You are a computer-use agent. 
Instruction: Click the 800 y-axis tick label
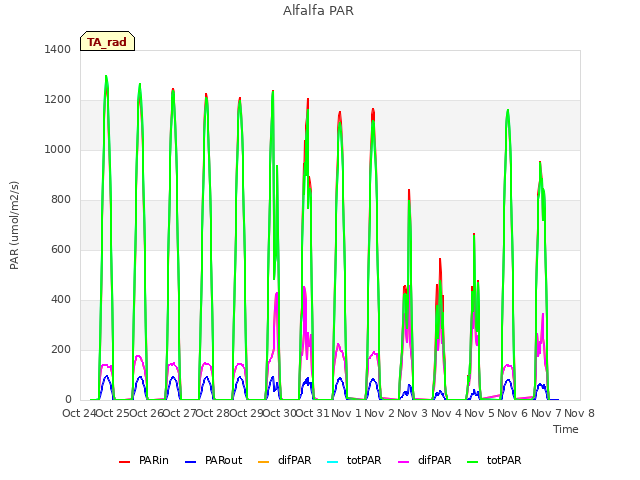(x=61, y=200)
